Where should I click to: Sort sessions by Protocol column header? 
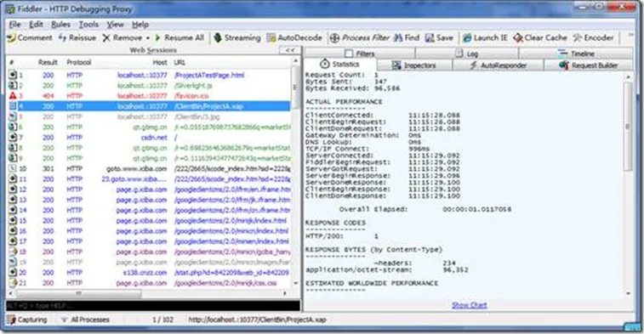coord(79,62)
